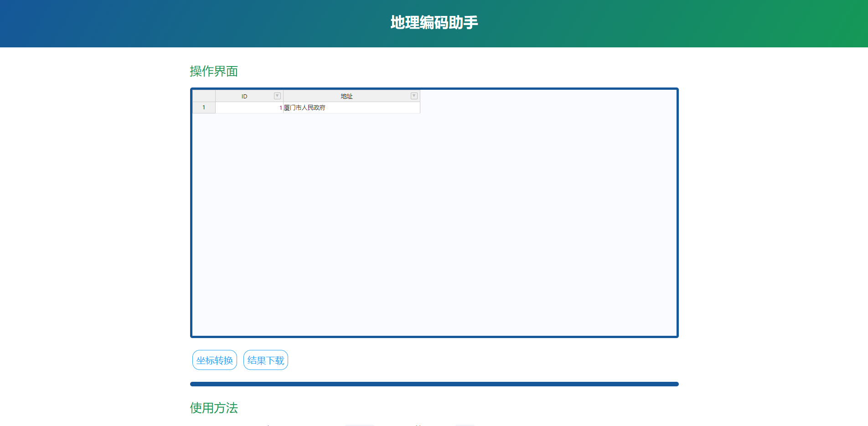Click the blue bottom border of the table panel
868x426 pixels.
coord(434,337)
